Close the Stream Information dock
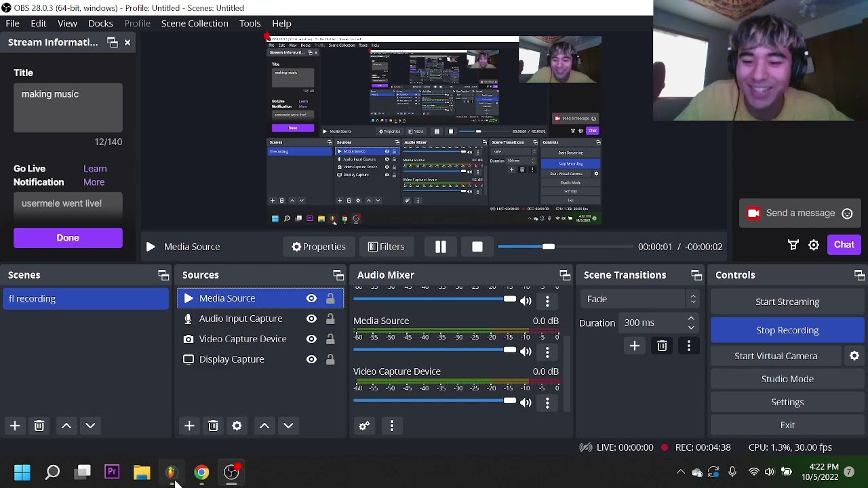This screenshot has width=868, height=488. [x=127, y=43]
